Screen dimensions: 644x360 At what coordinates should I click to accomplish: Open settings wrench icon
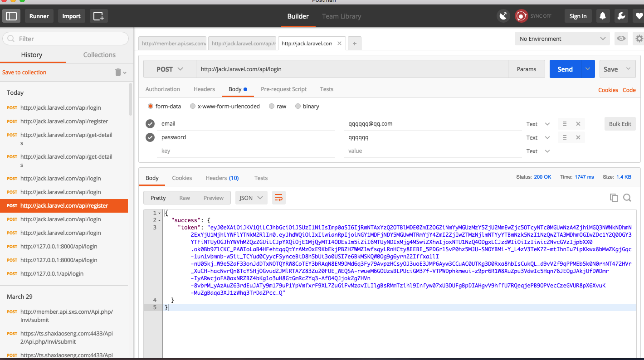point(621,16)
